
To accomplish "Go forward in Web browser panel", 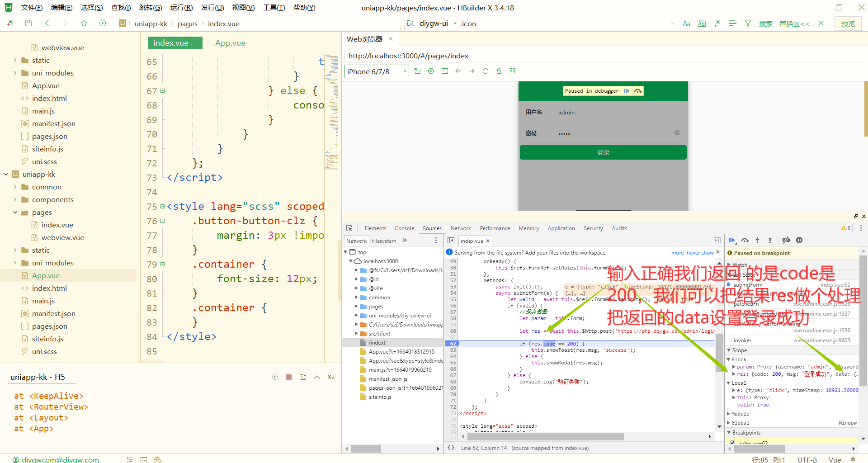I will coord(472,71).
